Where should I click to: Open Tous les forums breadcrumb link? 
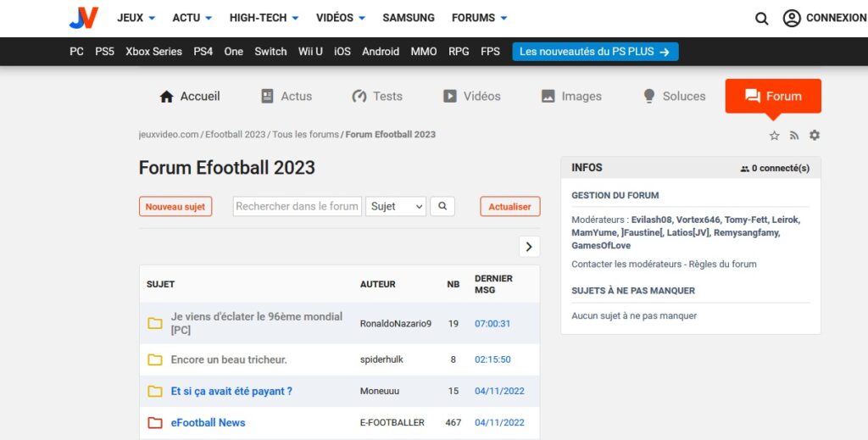[x=305, y=135]
